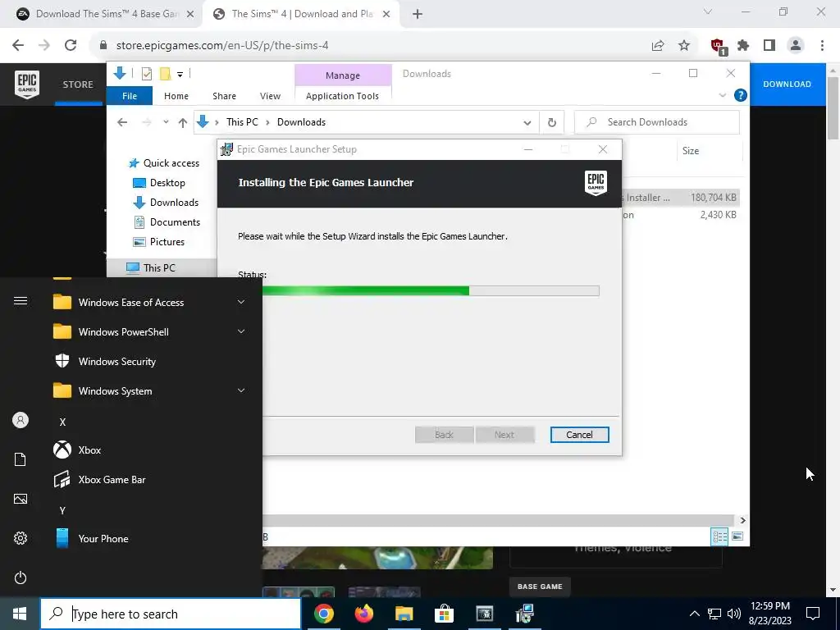Open the Application Tools tab
The height and width of the screenshot is (630, 840).
(x=342, y=96)
